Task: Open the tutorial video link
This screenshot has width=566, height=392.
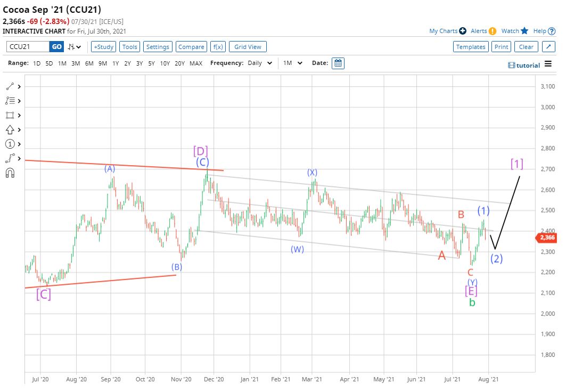Action: [524, 66]
